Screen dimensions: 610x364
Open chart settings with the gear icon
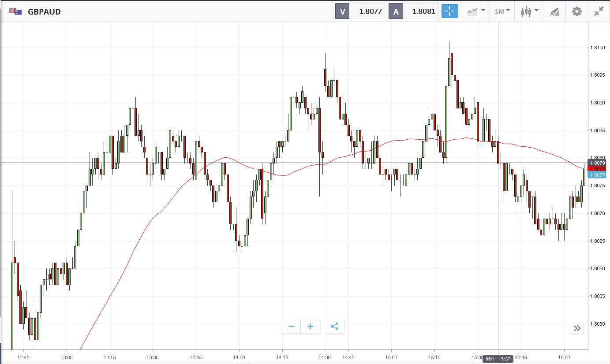coord(577,11)
